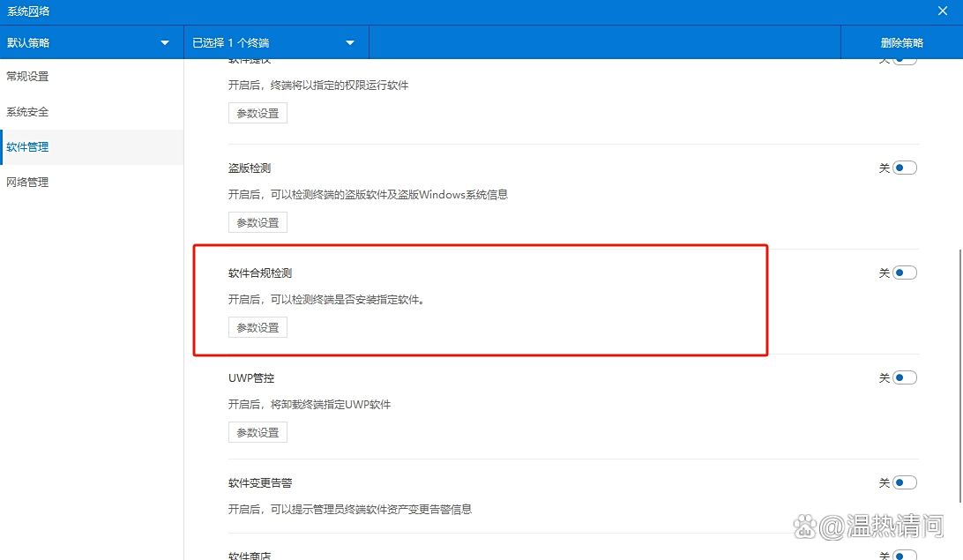Image resolution: width=963 pixels, height=560 pixels.
Task: Switch to the 软件管理 sidebar tab
Action: coord(28,147)
